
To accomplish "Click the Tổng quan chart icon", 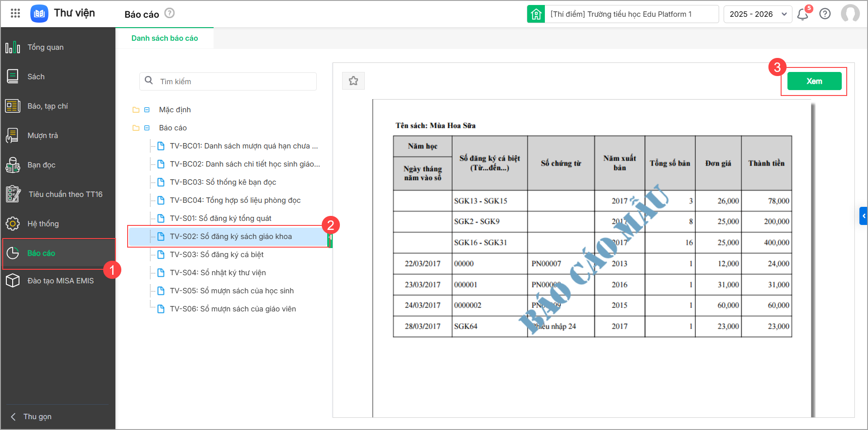I will tap(13, 47).
